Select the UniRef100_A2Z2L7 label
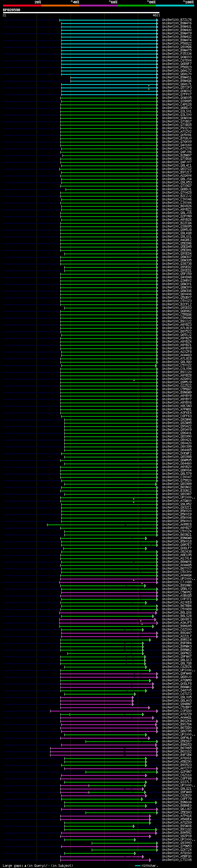 [x=176, y=636]
